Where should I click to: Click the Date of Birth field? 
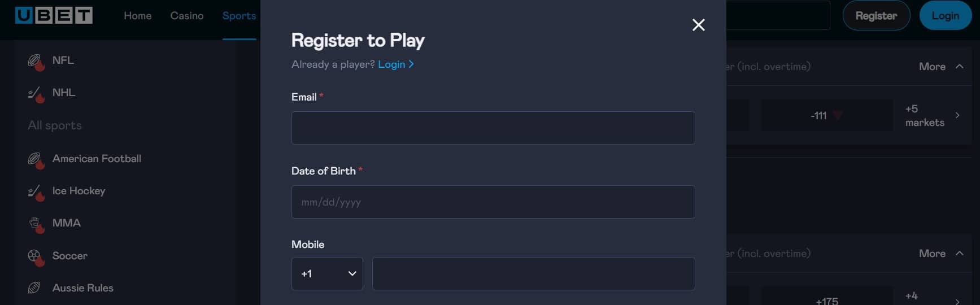[x=493, y=202]
